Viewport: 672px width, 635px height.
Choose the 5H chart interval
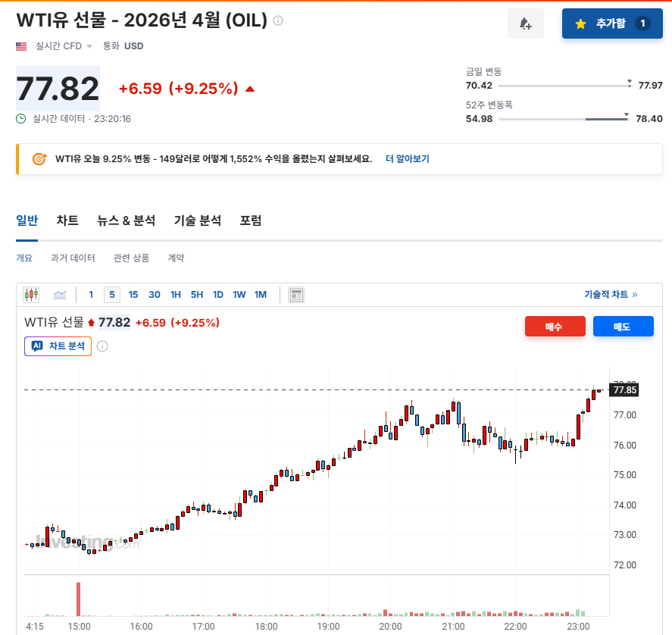pyautogui.click(x=197, y=295)
